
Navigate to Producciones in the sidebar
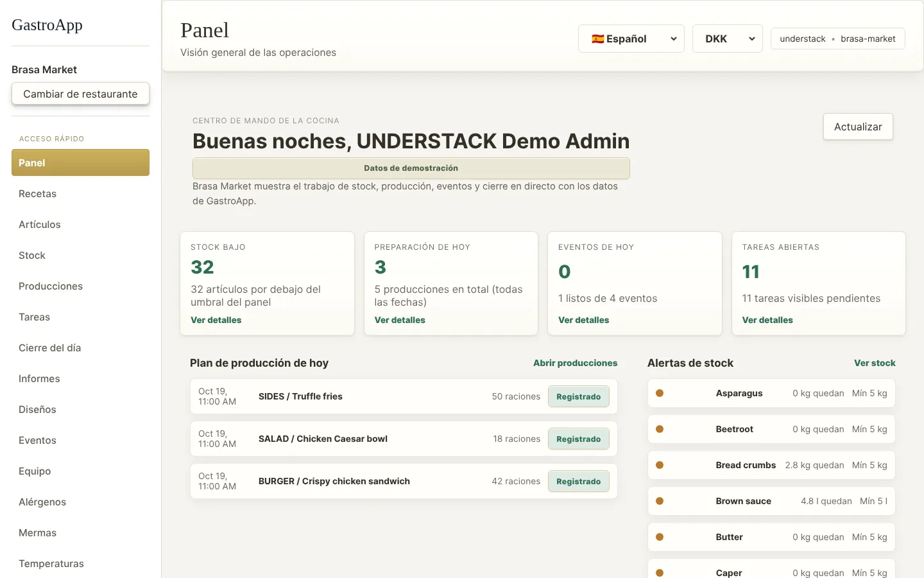point(80,286)
